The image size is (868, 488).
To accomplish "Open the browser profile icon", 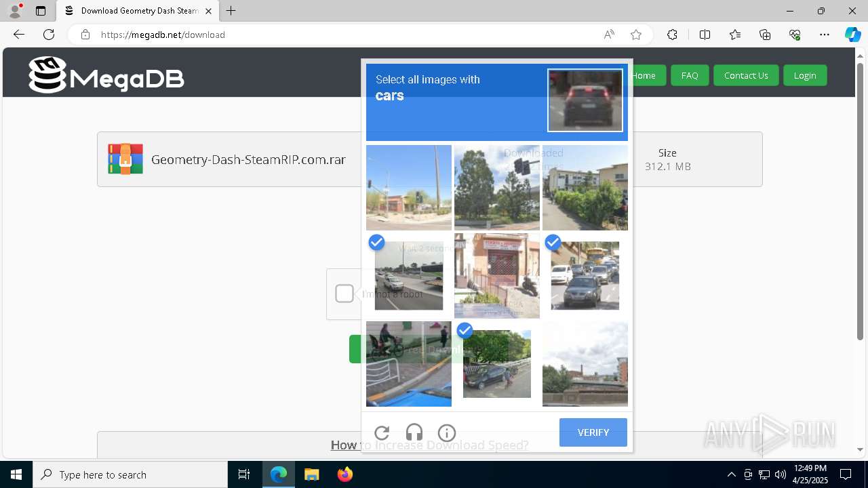I will coord(15,11).
